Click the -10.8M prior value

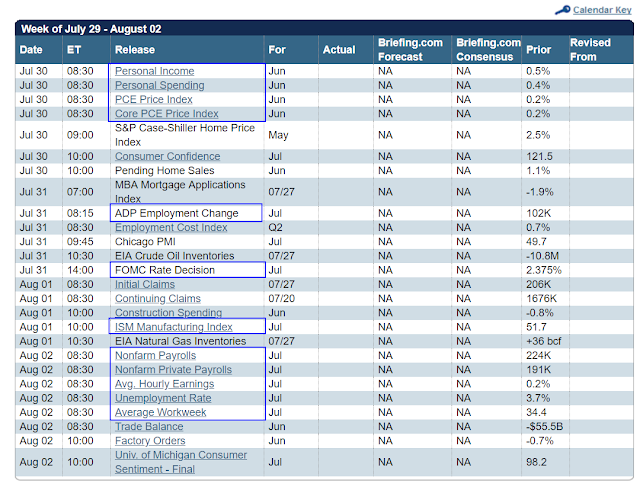pyautogui.click(x=542, y=256)
